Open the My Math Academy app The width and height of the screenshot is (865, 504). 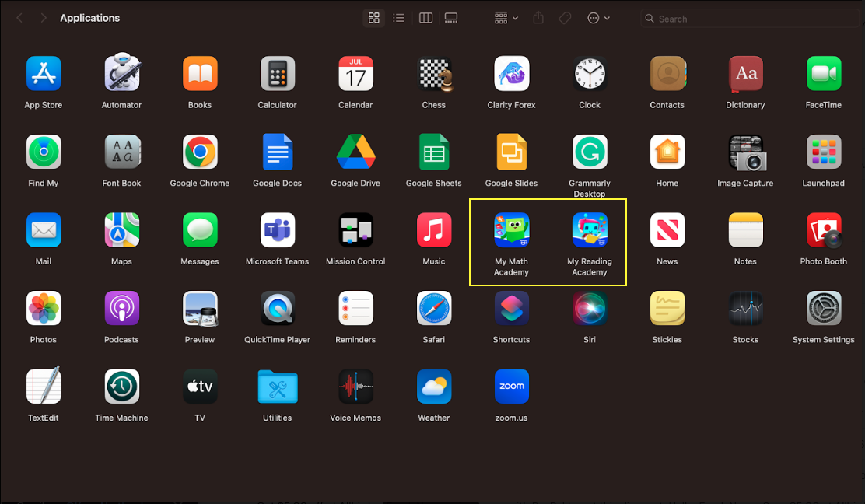pyautogui.click(x=511, y=230)
